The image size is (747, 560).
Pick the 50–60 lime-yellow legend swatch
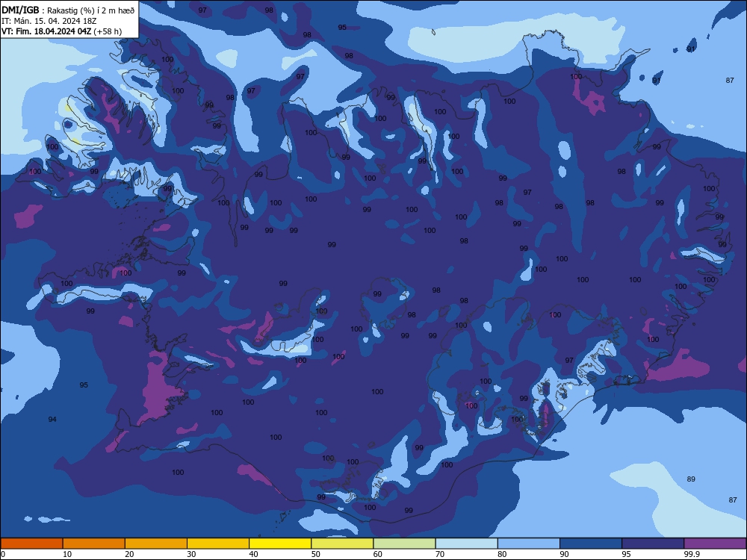[x=342, y=544]
